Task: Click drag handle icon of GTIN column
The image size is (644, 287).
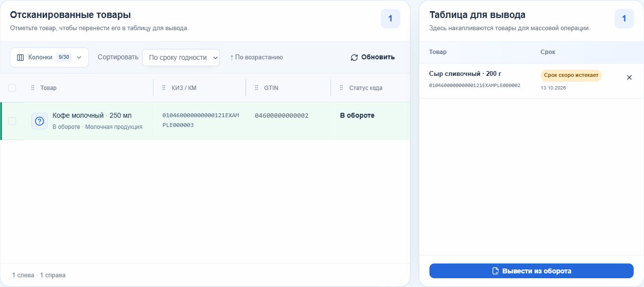Action: click(x=256, y=88)
